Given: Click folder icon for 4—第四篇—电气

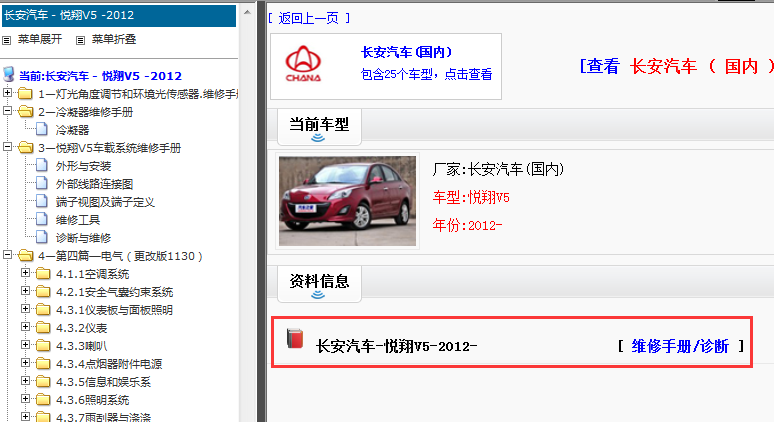Looking at the screenshot, I should point(25,256).
